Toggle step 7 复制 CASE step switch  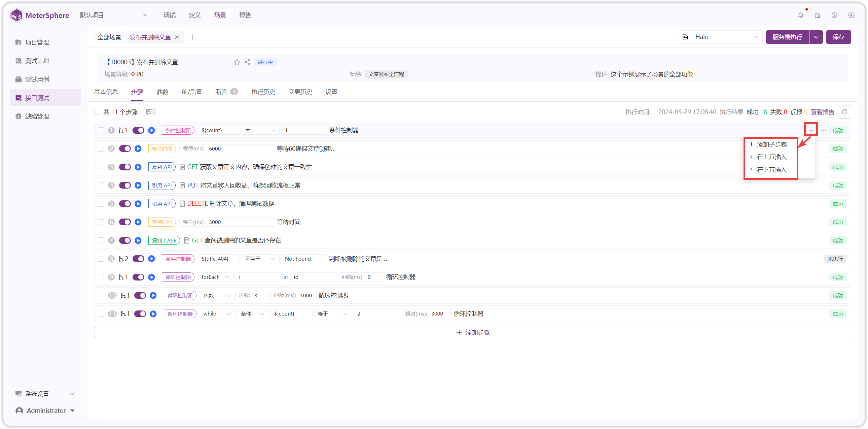pos(125,240)
